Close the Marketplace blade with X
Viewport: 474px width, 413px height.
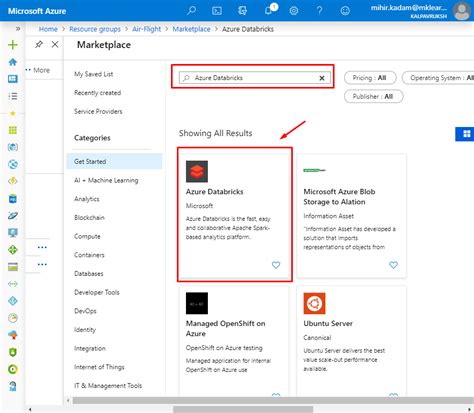(x=55, y=44)
